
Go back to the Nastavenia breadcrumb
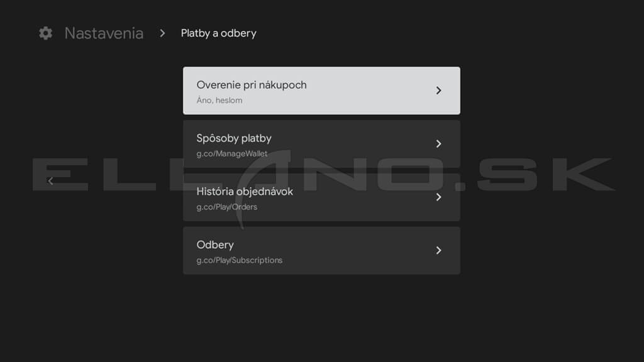click(104, 33)
